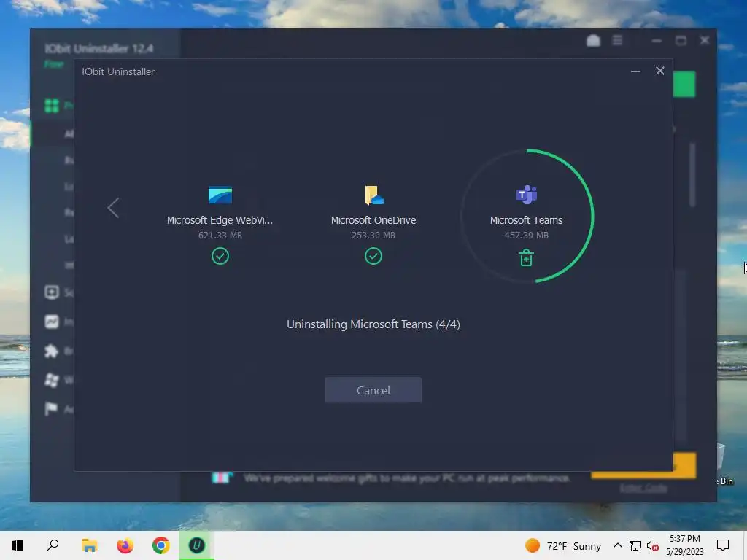747x560 pixels.
Task: Open the notification center icon
Action: tap(723, 545)
